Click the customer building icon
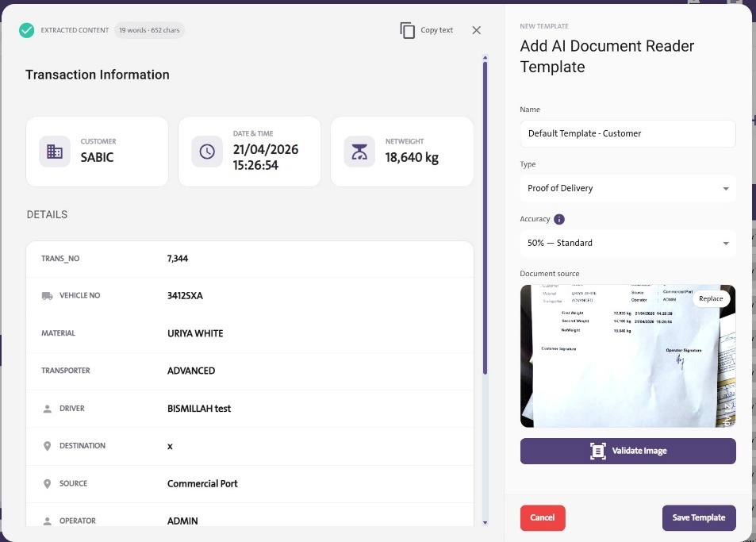Screen dimensions: 756x542 coord(55,152)
